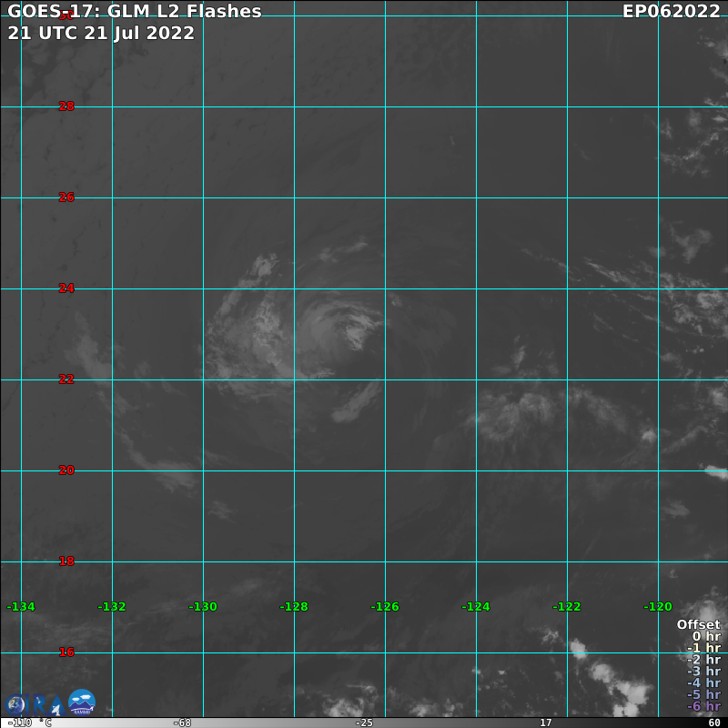Click the -110 °C end of temperature colorbar
Screen dimensions: 728x728
(x=20, y=723)
